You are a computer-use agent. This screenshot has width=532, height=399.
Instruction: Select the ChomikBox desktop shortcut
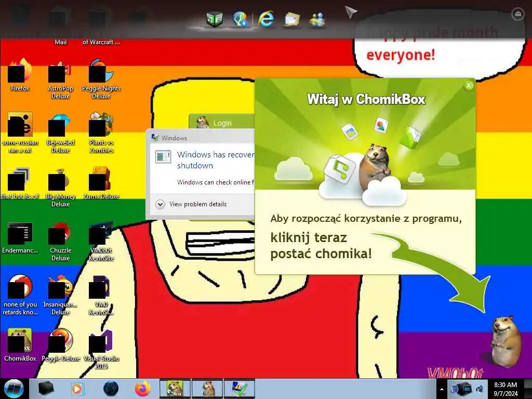coord(20,345)
